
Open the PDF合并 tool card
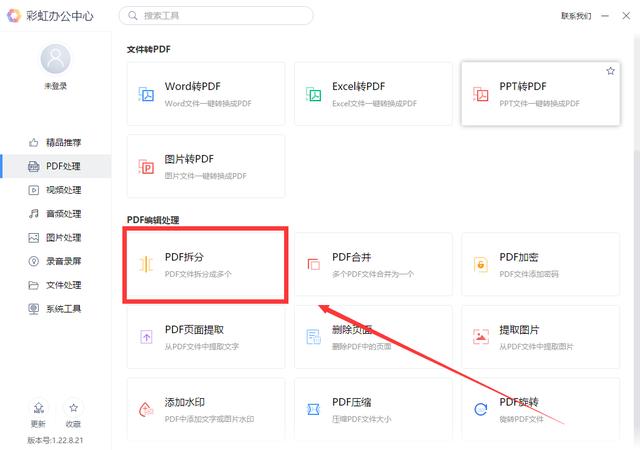coord(373,264)
